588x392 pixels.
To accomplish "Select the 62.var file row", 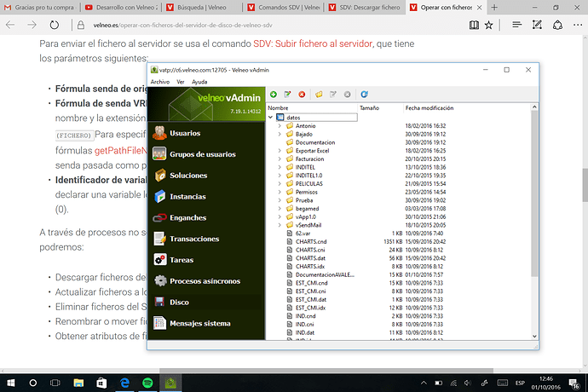I will [303, 233].
